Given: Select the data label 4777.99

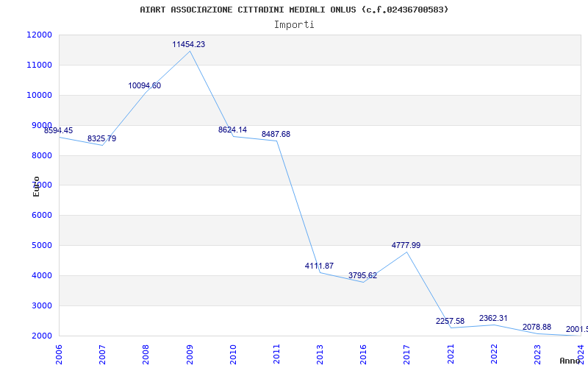Looking at the screenshot, I should point(406,245).
